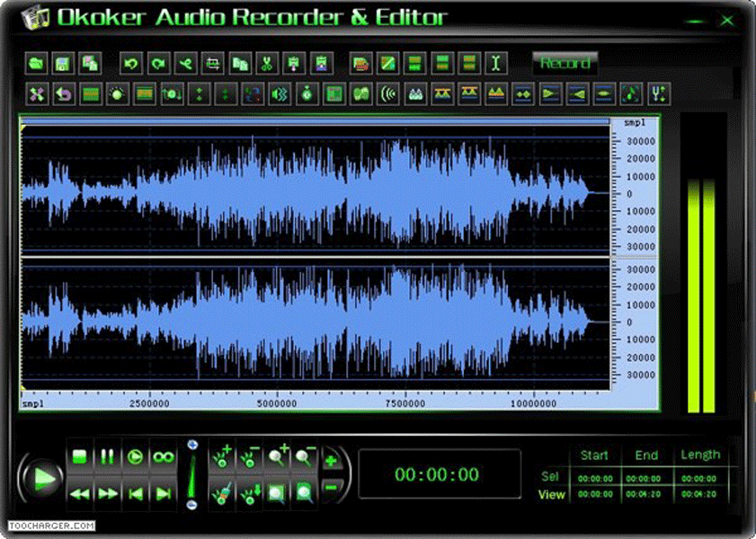The width and height of the screenshot is (756, 539).
Task: Click the clock with arrows effect icon
Action: pos(172,94)
